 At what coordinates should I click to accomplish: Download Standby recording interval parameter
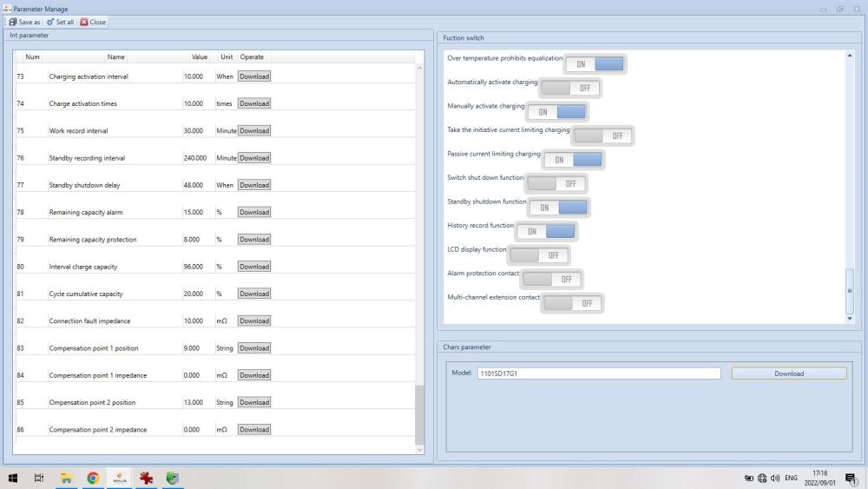(x=254, y=158)
